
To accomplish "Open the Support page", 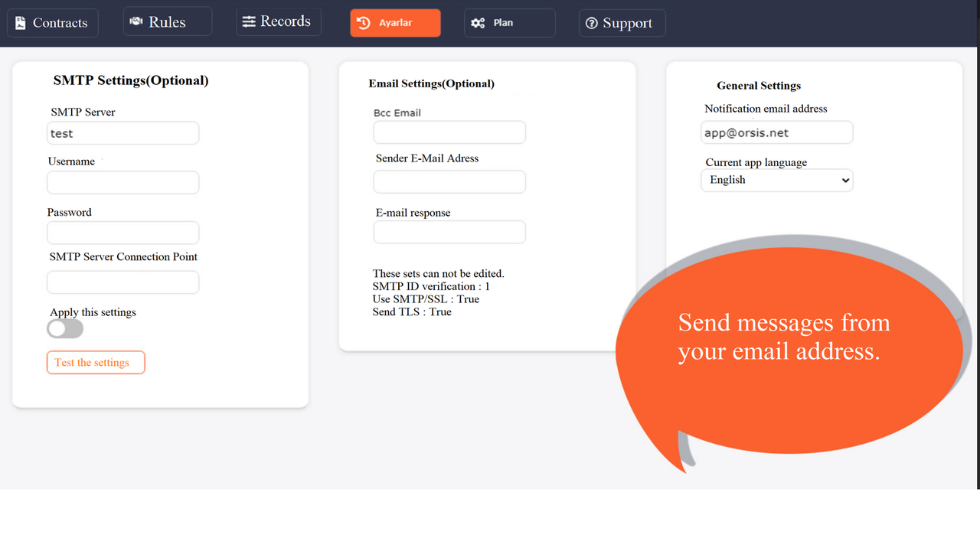I will (x=622, y=23).
